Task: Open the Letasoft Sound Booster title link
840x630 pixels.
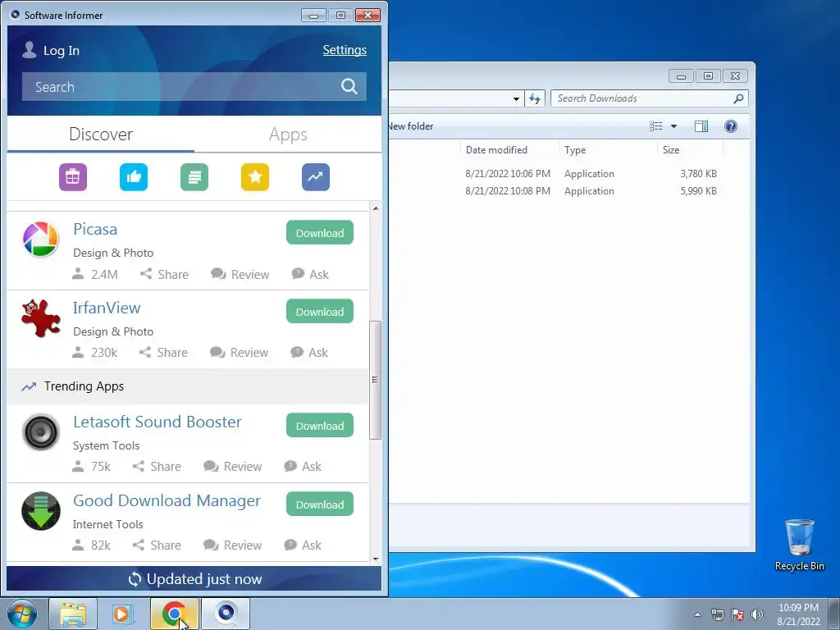Action: [x=157, y=422]
